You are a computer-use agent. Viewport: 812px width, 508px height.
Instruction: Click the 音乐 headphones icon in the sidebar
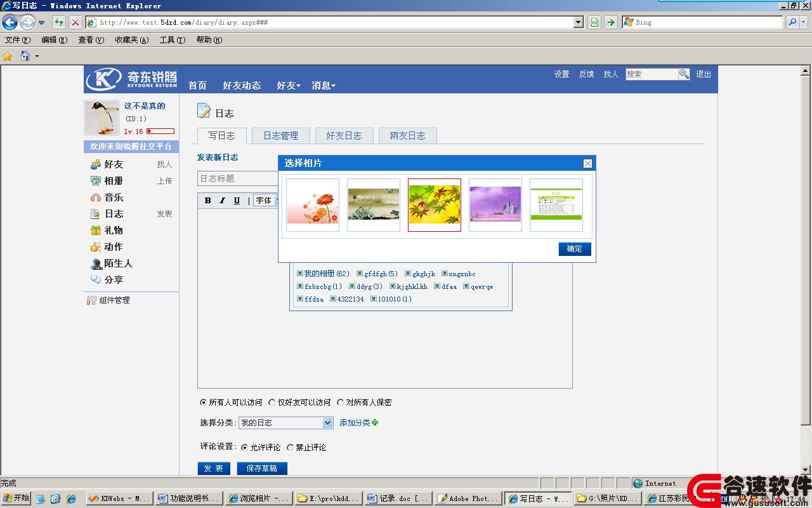96,197
